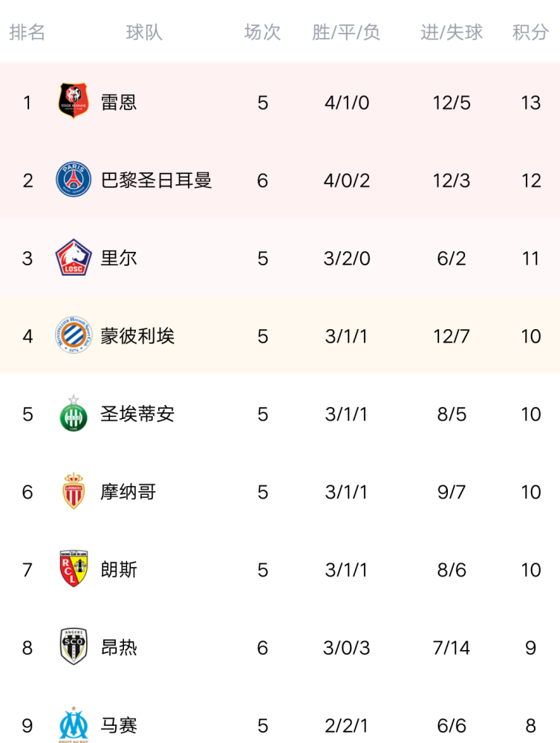Select the Lille LOSC club badge
The width and height of the screenshot is (560, 743).
click(74, 258)
